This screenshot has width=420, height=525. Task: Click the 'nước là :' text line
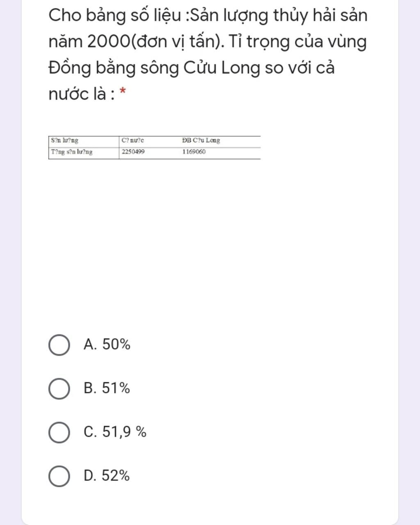(x=81, y=94)
